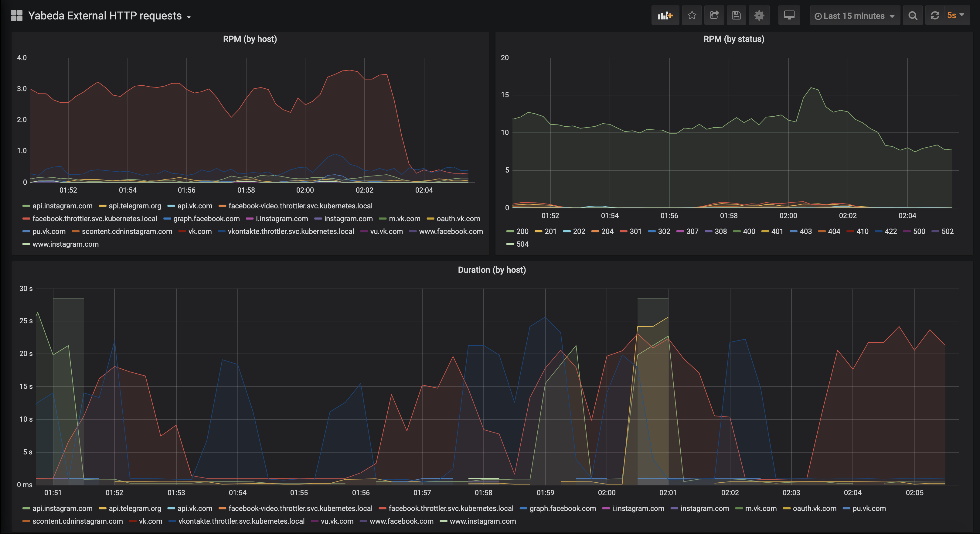Screen dimensions: 980x534
Task: Save dashboard with floppy disk icon
Action: pyautogui.click(x=736, y=15)
